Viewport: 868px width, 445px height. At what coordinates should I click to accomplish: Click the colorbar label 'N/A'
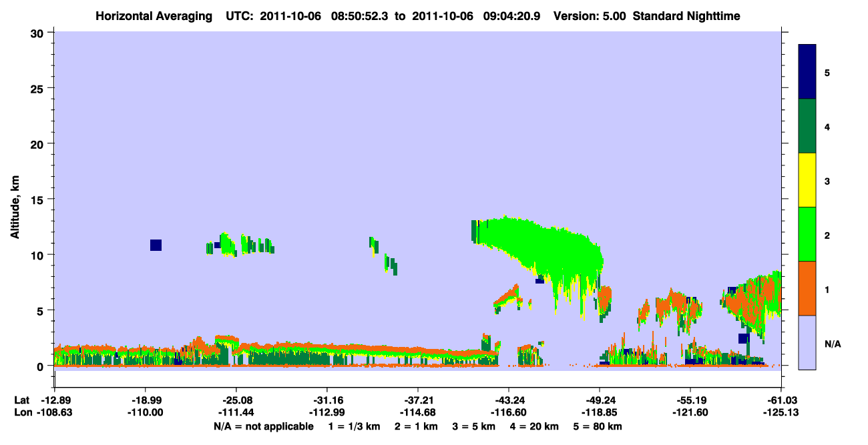pos(833,344)
